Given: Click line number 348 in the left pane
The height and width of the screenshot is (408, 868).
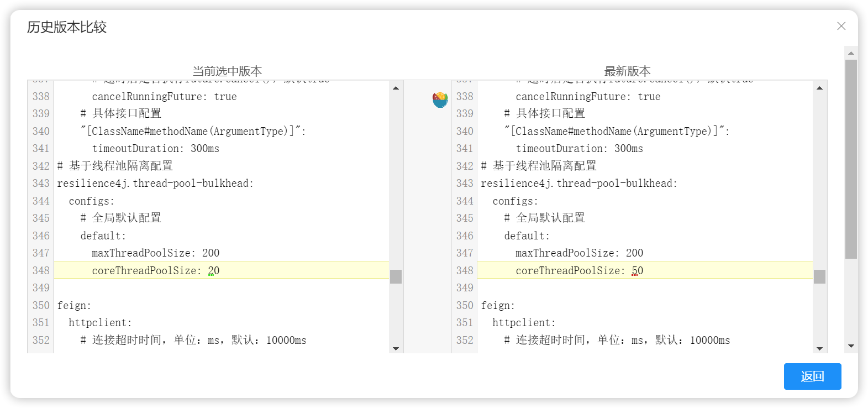Looking at the screenshot, I should pos(41,270).
